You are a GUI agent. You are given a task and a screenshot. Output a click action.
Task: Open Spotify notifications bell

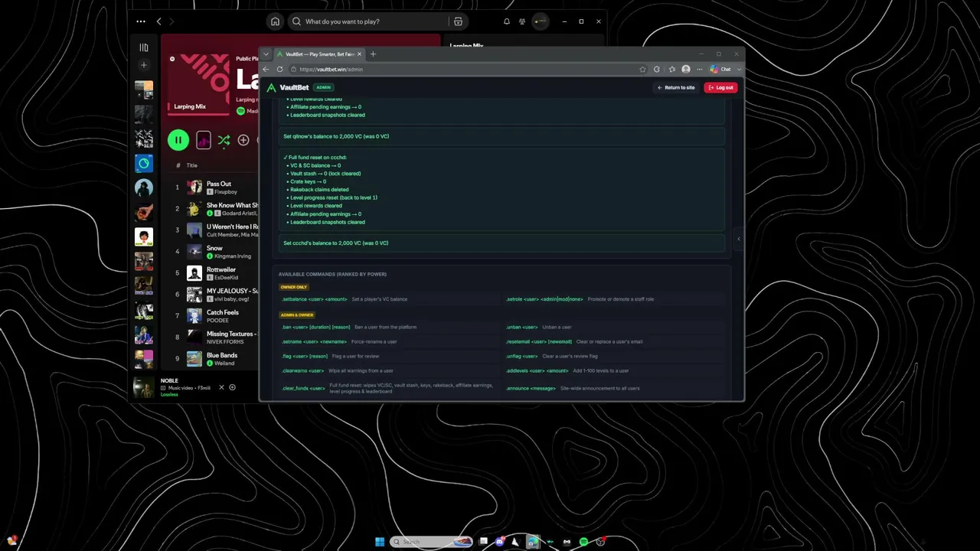[506, 21]
